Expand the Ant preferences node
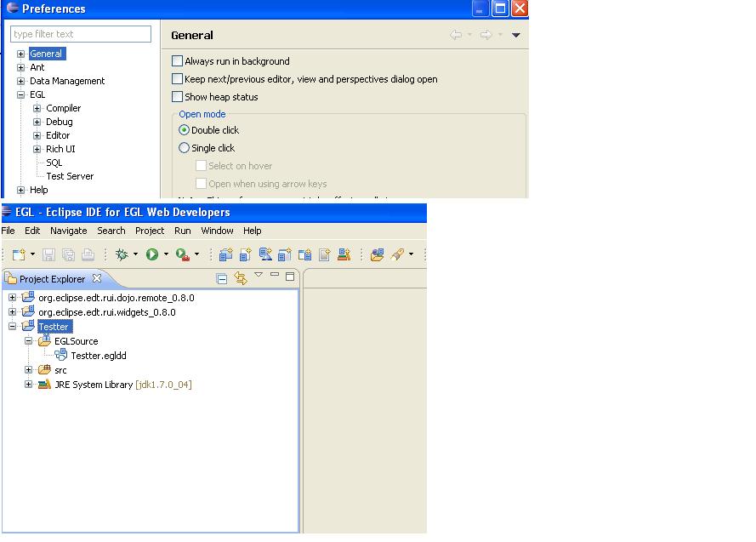Screen dimensions: 756x542 tap(20, 67)
